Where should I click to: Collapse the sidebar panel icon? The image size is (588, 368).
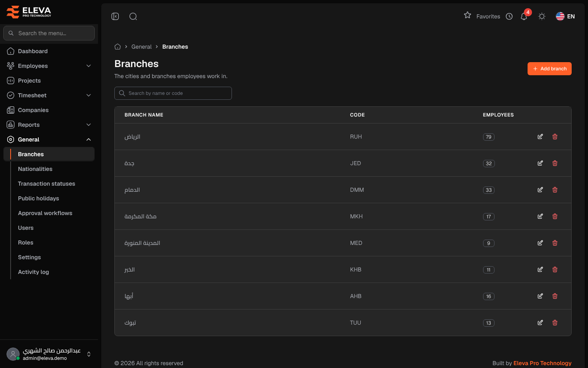coord(115,16)
